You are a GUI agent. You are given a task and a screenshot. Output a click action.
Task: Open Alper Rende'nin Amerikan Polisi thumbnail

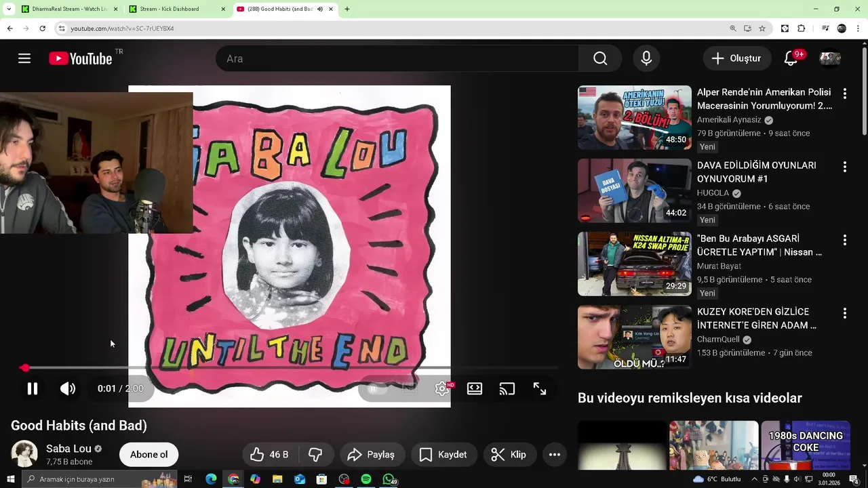(635, 117)
